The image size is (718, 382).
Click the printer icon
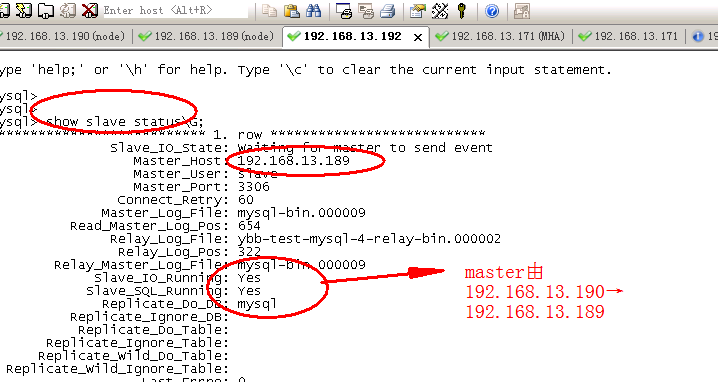tap(387, 10)
